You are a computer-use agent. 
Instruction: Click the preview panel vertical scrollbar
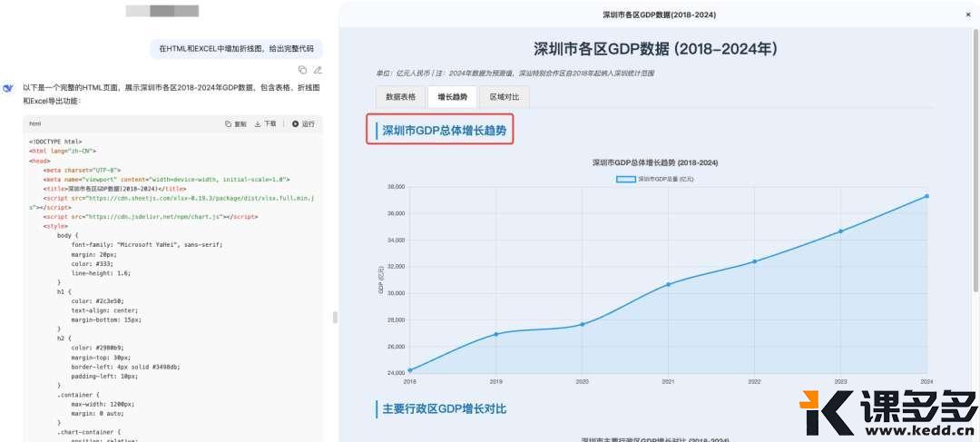976,162
